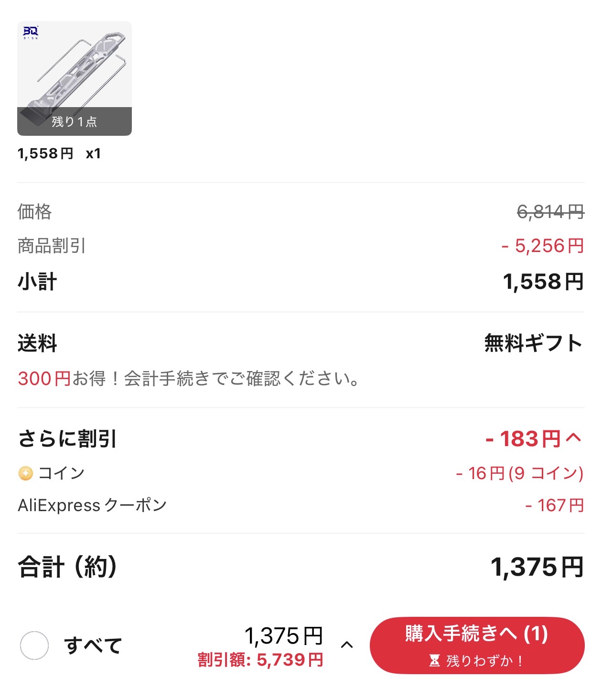Collapse the さらに割引 discount details chevron
The image size is (602, 700).
coord(573,438)
